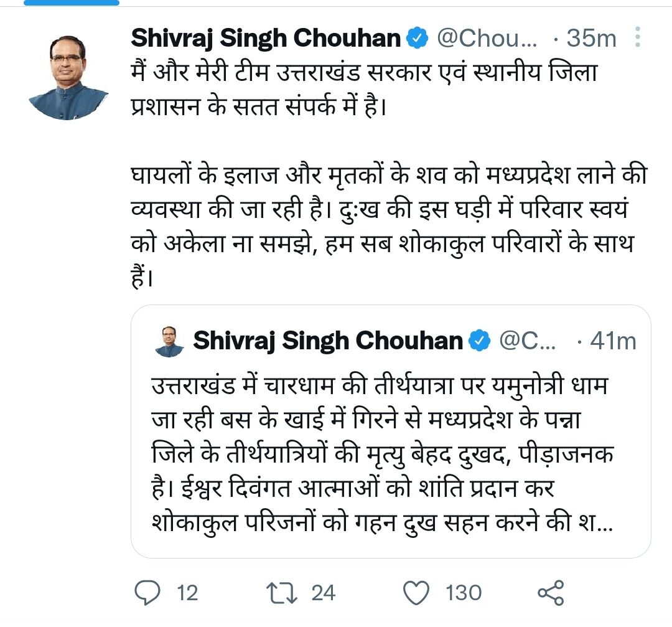This screenshot has height=627, width=672.
Task: Click the reply count 12
Action: (x=187, y=592)
